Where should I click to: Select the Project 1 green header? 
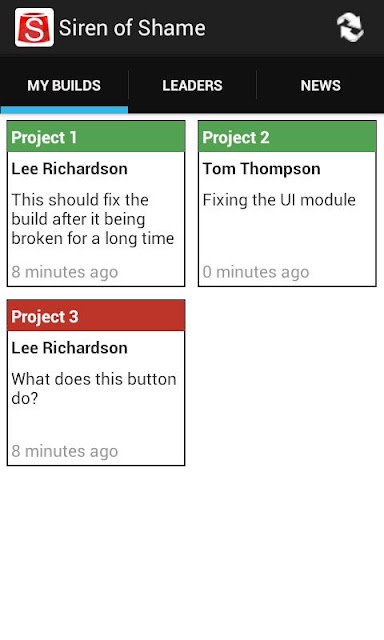click(96, 137)
